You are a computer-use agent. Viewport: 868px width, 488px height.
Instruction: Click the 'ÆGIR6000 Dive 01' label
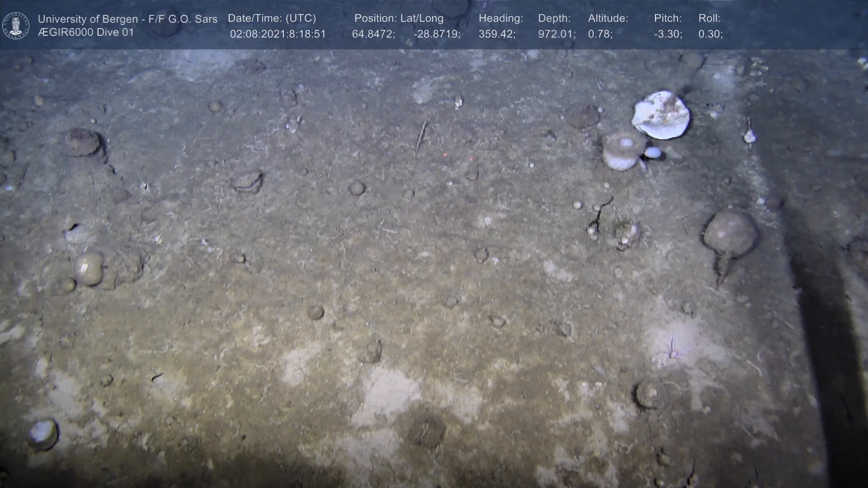86,33
